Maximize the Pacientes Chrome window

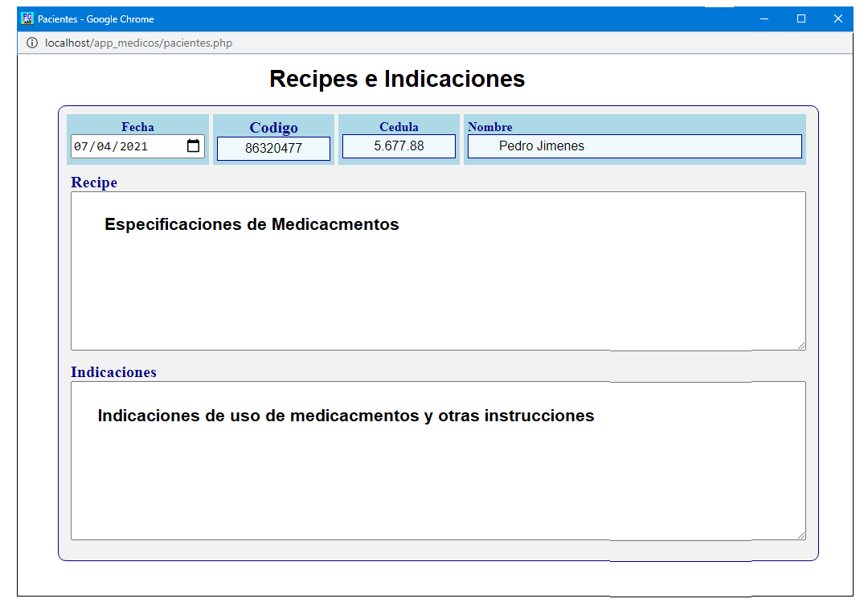pyautogui.click(x=801, y=18)
